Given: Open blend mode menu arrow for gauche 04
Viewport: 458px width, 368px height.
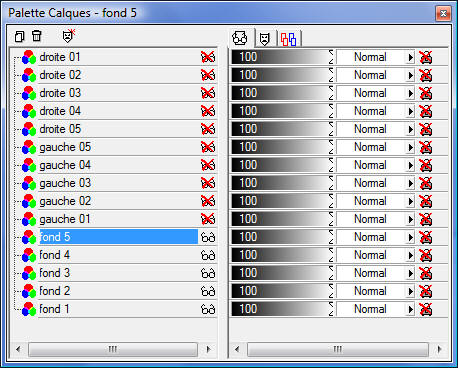Looking at the screenshot, I should [x=410, y=165].
